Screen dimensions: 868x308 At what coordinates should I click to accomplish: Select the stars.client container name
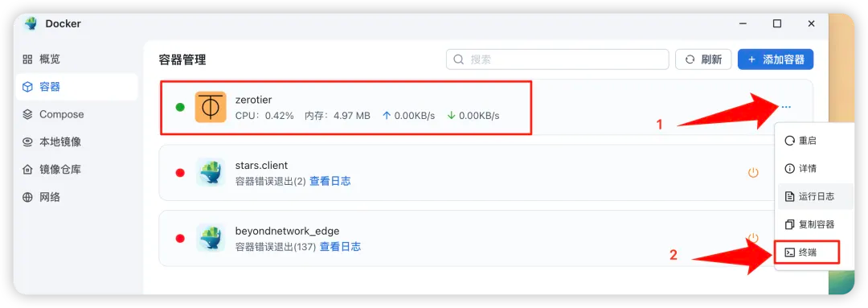click(x=261, y=165)
